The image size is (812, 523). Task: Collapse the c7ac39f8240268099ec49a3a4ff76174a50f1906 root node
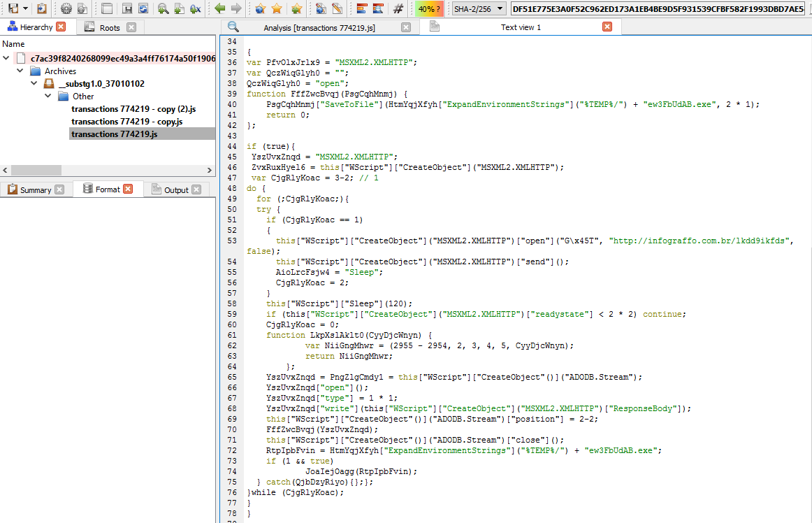6,58
